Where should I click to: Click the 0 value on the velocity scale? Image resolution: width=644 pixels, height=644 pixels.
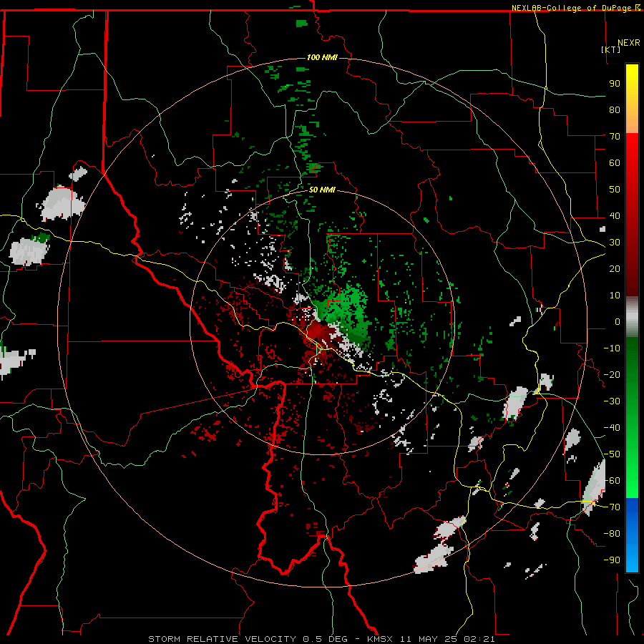pos(618,321)
